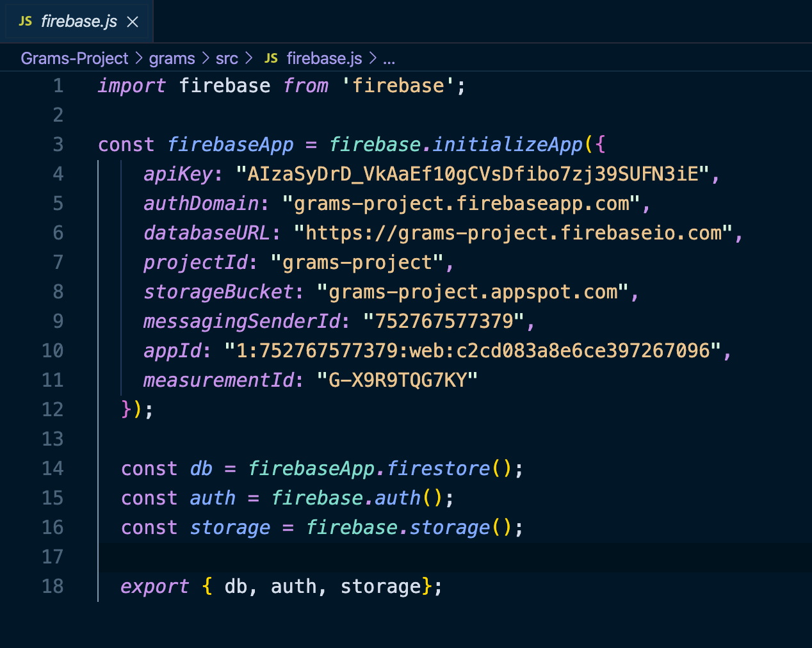Image resolution: width=812 pixels, height=648 pixels.
Task: Click line number 18 in gutter
Action: (x=53, y=587)
